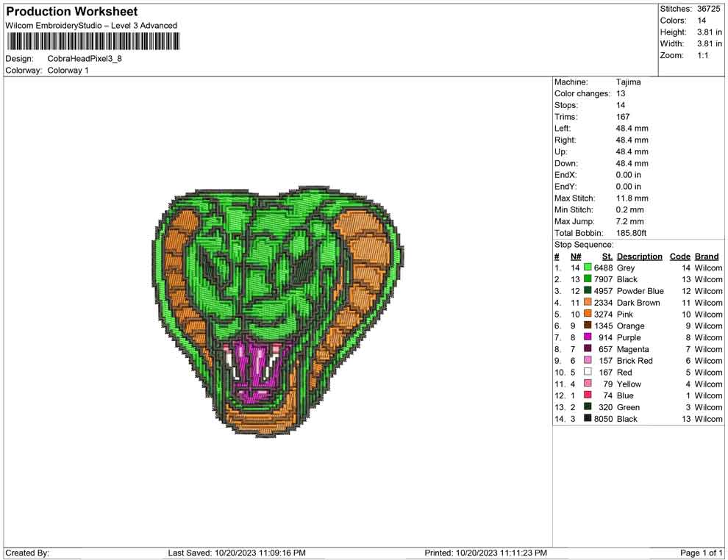Viewport: 728px width, 560px height.
Task: Click the 'Printed' timestamp in footer
Action: 485,553
